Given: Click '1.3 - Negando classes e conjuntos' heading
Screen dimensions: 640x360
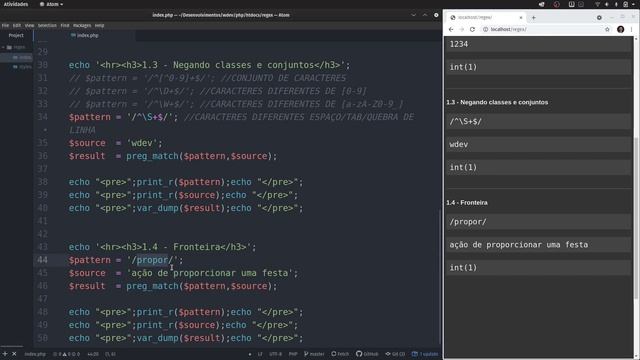Looking at the screenshot, I should point(497,102).
